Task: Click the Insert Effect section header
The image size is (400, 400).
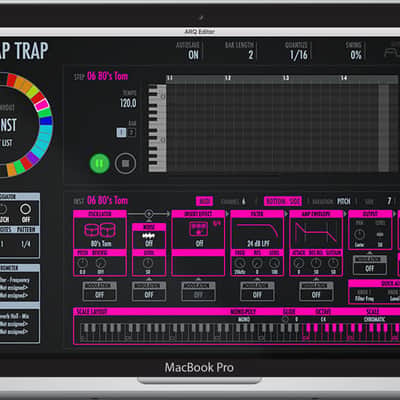Action: [198, 214]
